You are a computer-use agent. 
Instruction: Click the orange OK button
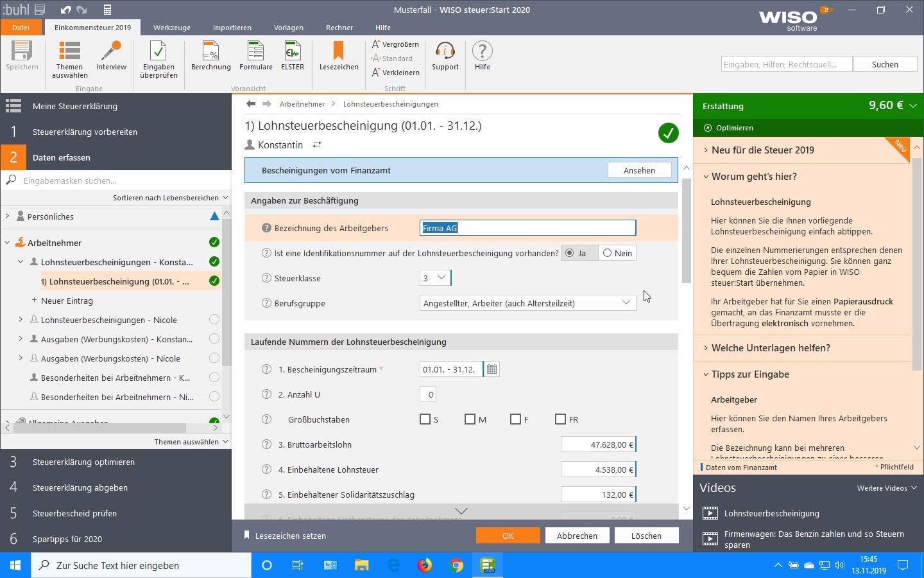[508, 536]
